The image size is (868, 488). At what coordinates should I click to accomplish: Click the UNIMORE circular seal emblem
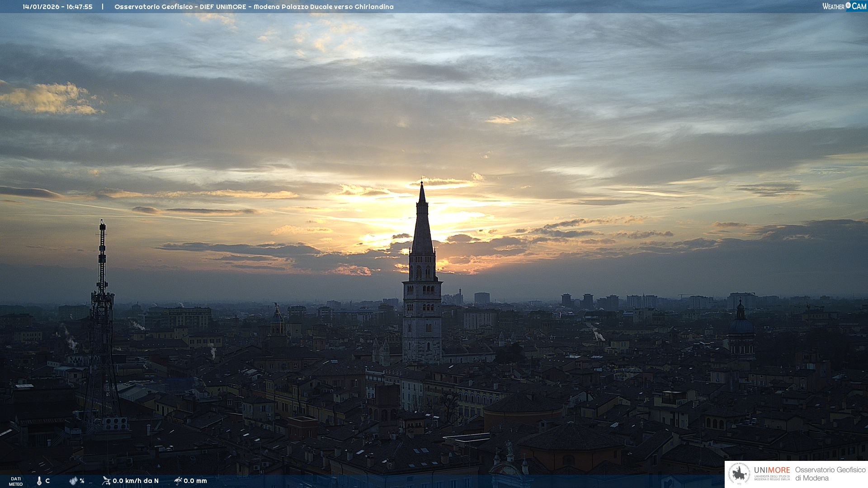739,474
